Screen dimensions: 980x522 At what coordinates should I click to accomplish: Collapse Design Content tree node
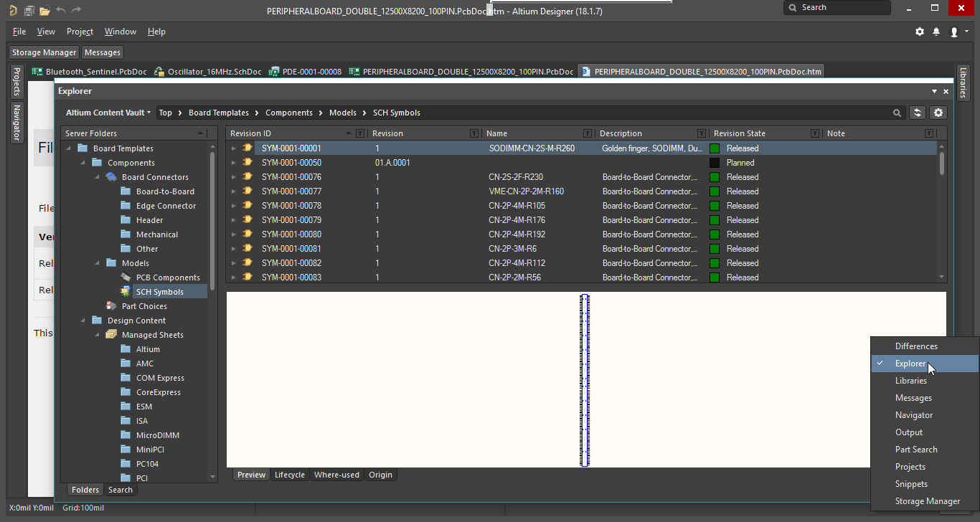tap(83, 321)
